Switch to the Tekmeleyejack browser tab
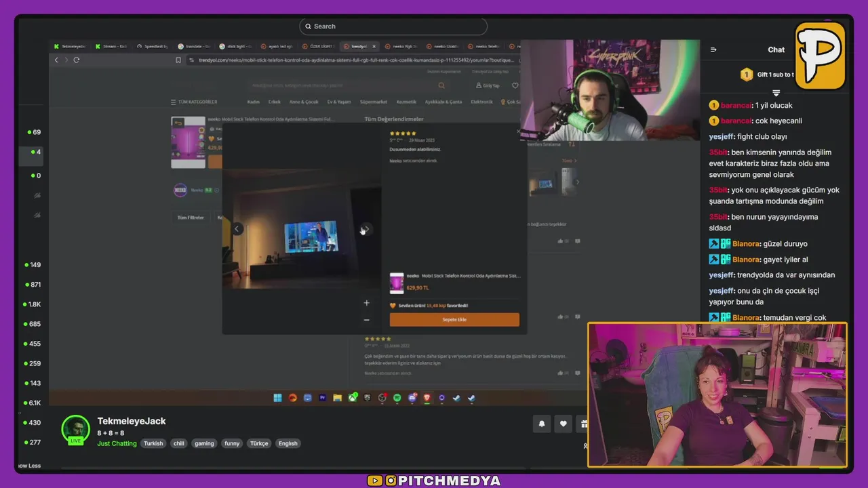868x488 pixels. [71, 46]
